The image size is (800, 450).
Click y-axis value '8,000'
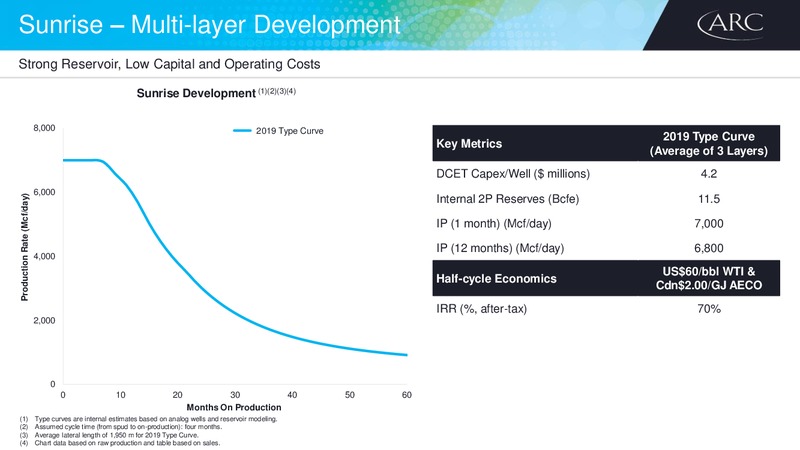(x=44, y=128)
